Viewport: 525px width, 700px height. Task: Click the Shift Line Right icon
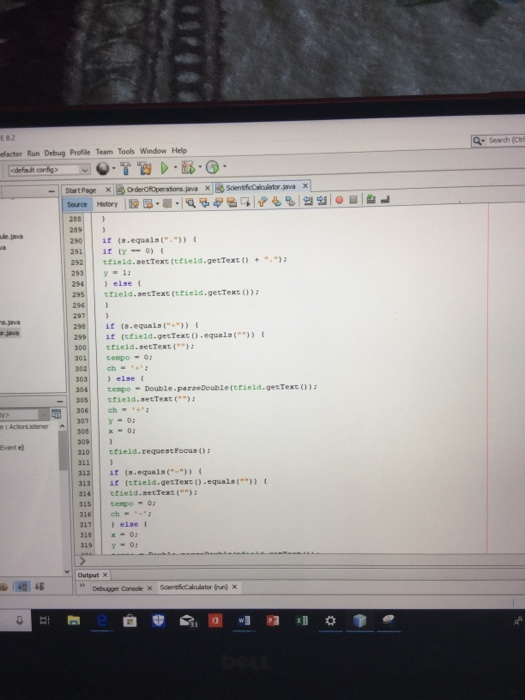pyautogui.click(x=322, y=200)
